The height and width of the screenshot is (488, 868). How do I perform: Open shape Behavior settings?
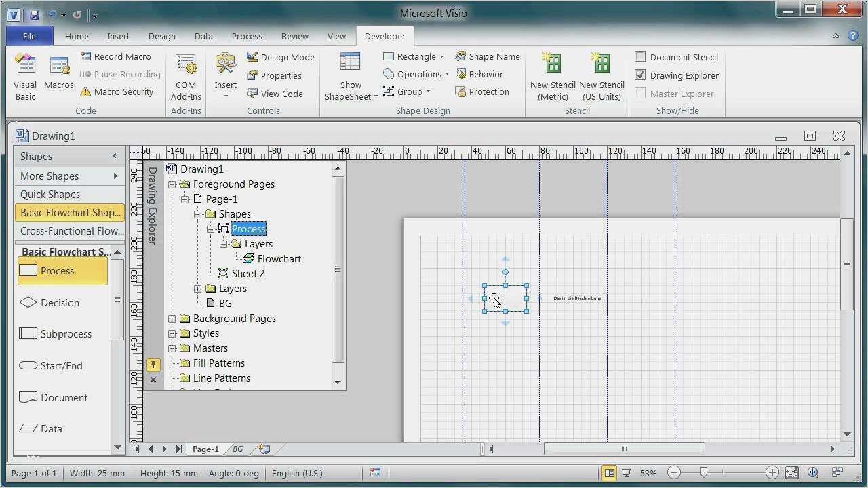479,74
